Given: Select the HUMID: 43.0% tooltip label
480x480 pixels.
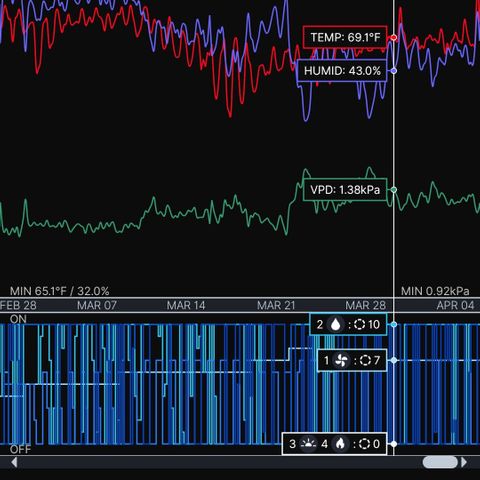Looking at the screenshot, I should coord(342,71).
